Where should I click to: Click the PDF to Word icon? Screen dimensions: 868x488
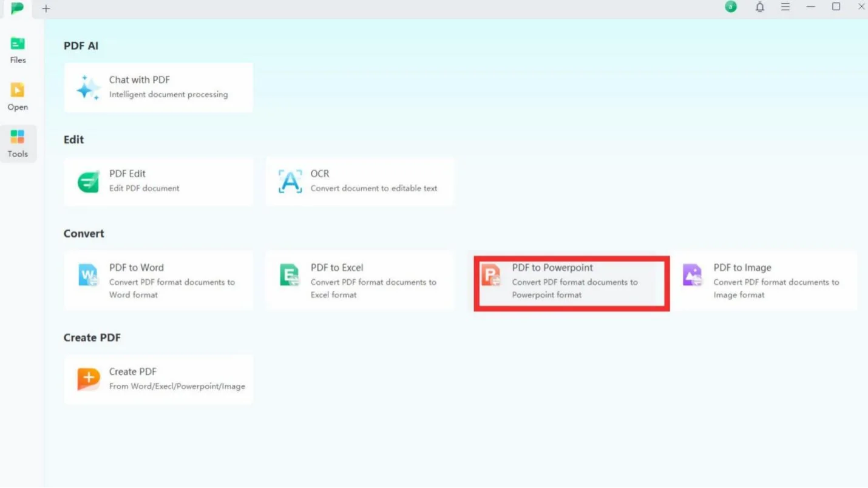point(89,275)
